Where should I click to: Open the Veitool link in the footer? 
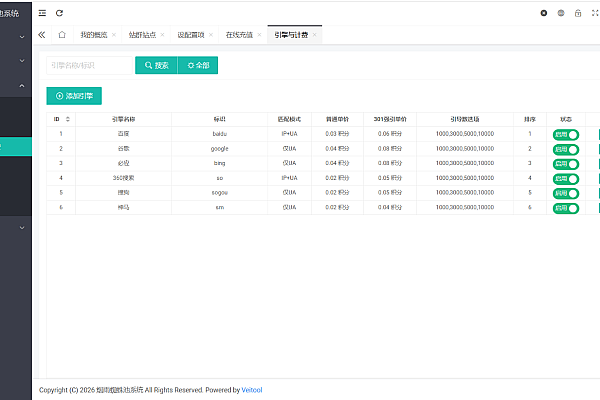(252, 390)
